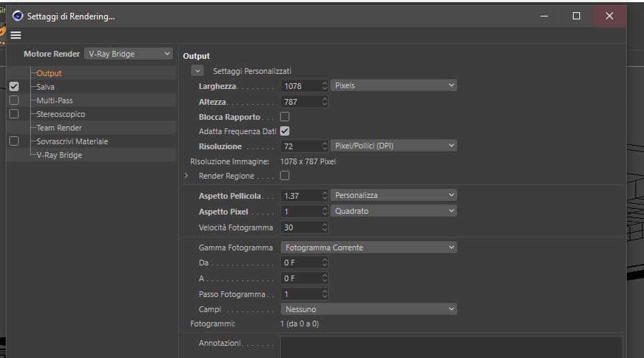This screenshot has height=358, width=644.
Task: Open the Quadrato pixel aspect dropdown
Action: click(393, 211)
